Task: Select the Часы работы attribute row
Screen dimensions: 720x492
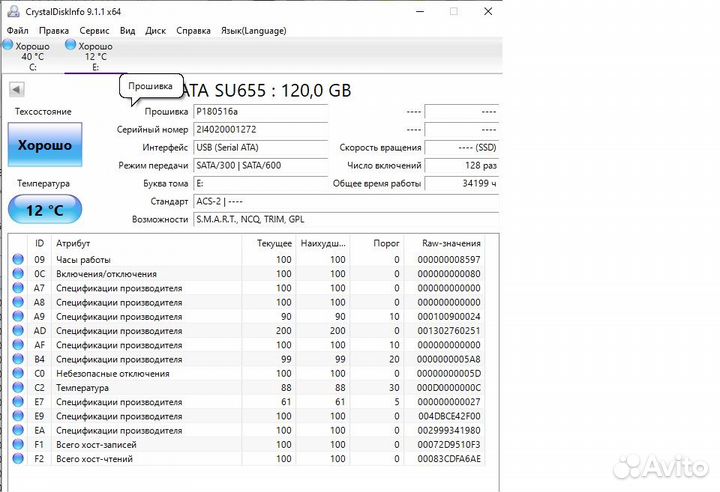Action: (x=248, y=260)
